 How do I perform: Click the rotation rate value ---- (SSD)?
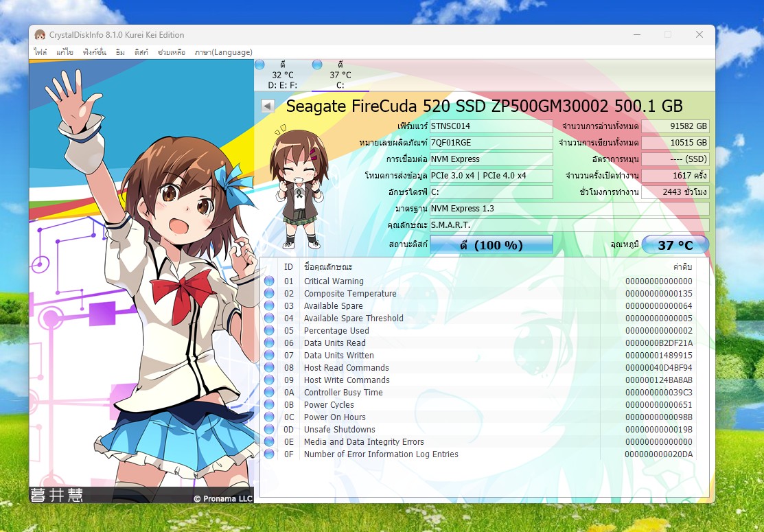pos(675,159)
